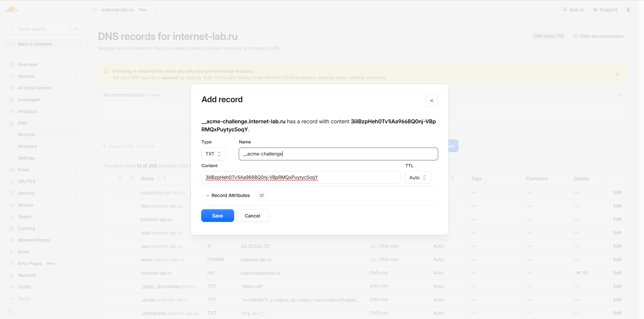The image size is (644, 319).
Task: Click the Cloudflare logo icon
Action: pos(12,9)
